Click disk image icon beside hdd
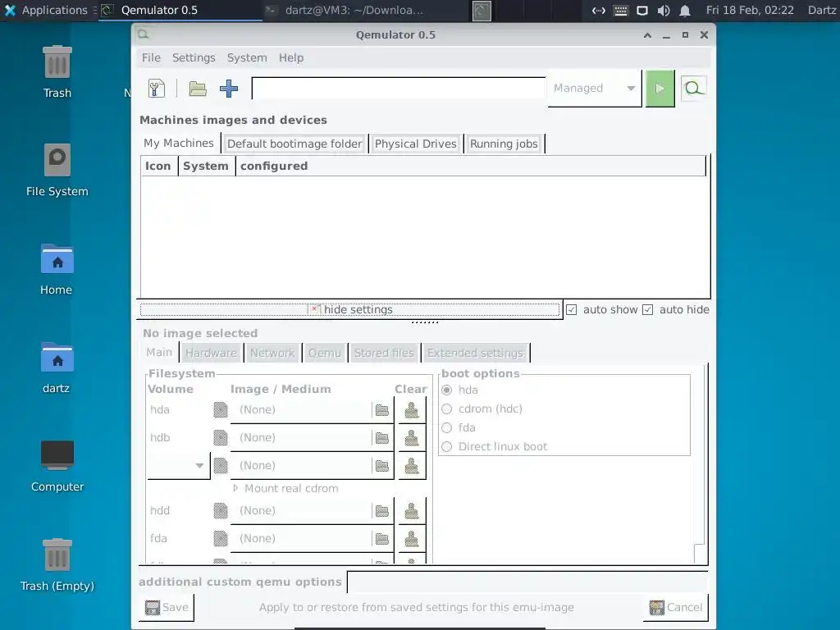 [221, 511]
